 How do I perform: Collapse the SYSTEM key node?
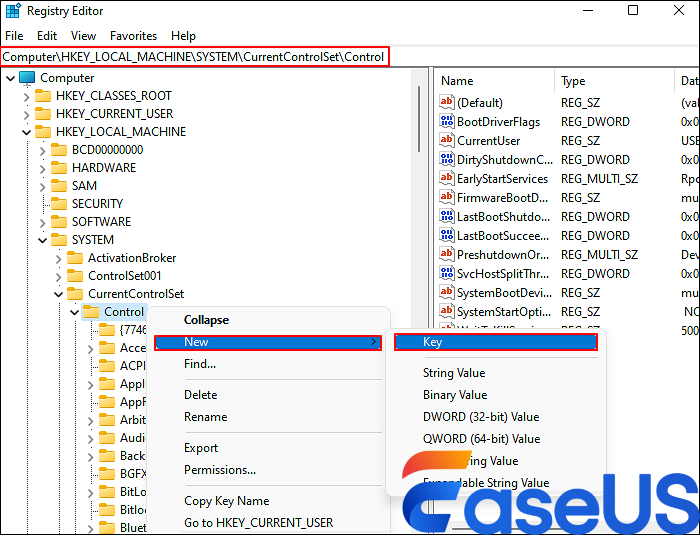pos(42,240)
